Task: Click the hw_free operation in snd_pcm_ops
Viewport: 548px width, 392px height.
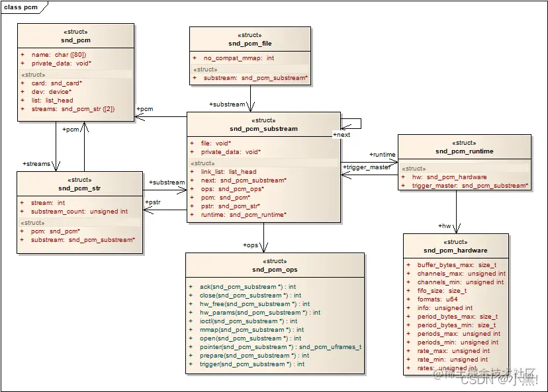Action: 255,304
